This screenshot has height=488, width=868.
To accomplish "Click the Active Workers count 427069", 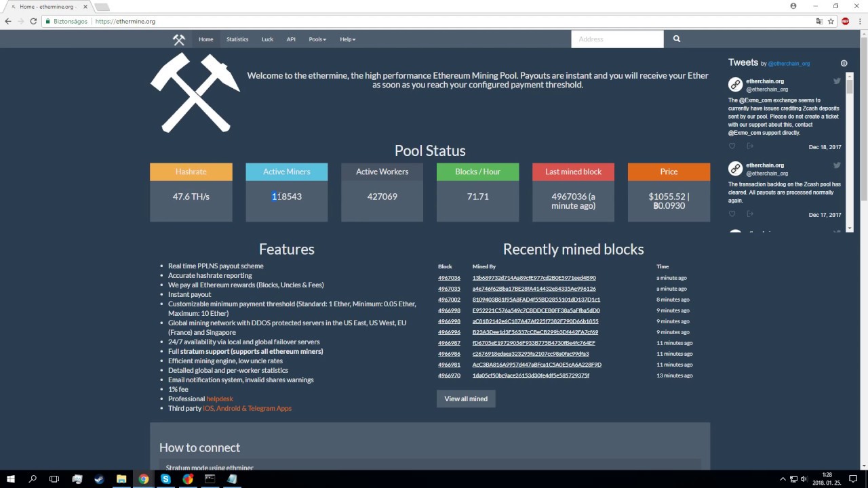I will pyautogui.click(x=382, y=197).
